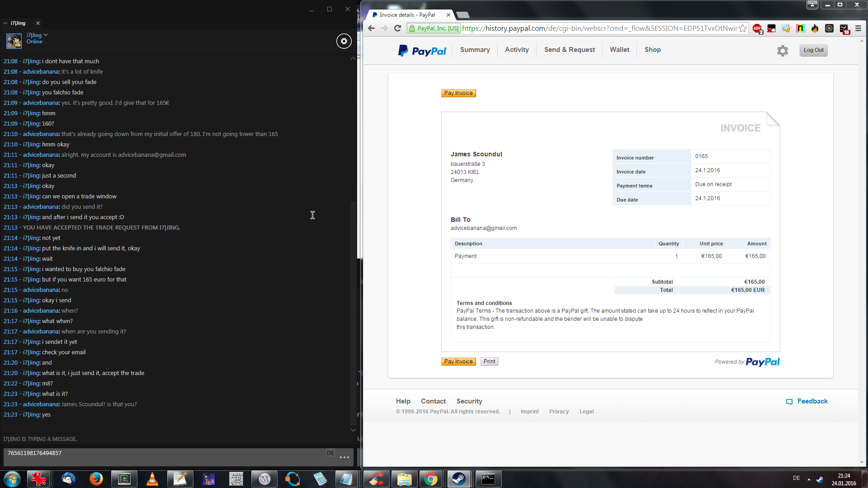Image resolution: width=868 pixels, height=488 pixels.
Task: Launch VLC from the taskbar
Action: pos(152,479)
